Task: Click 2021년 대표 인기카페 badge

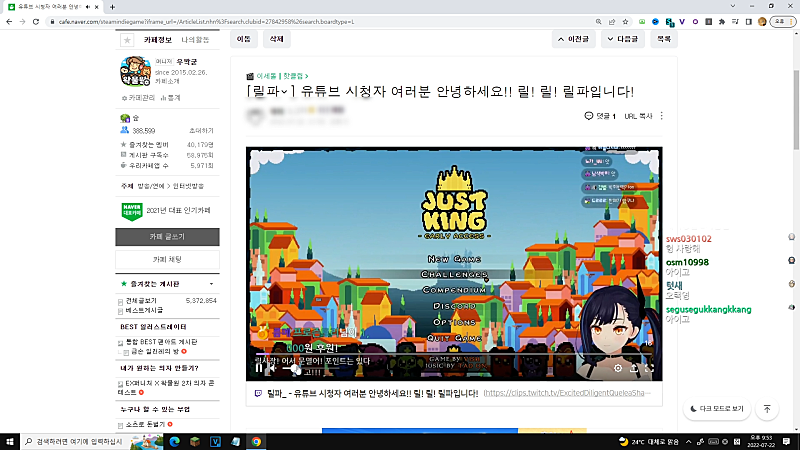Action: (166, 211)
